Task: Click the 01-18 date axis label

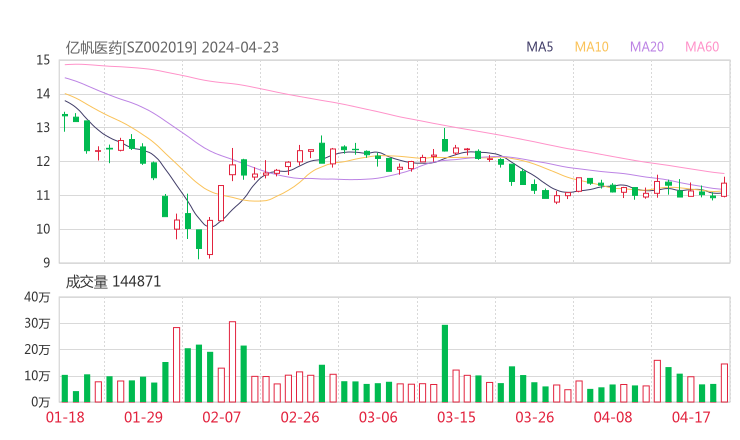Action: click(x=65, y=417)
